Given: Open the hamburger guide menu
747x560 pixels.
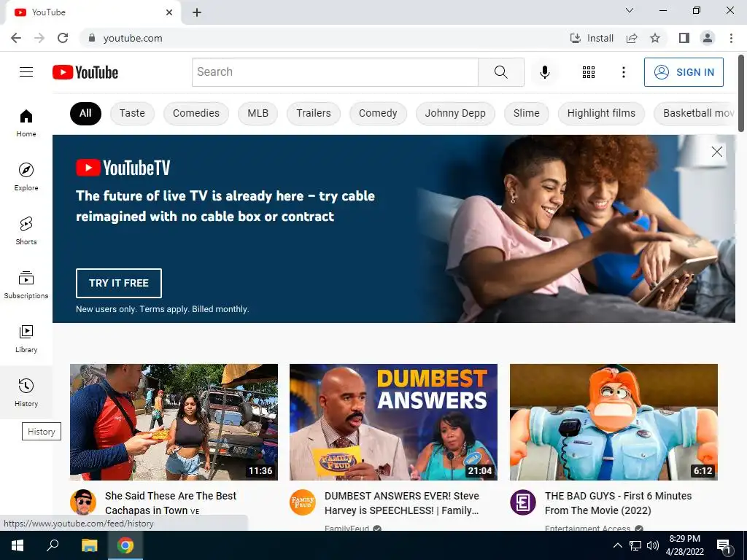Looking at the screenshot, I should (26, 72).
